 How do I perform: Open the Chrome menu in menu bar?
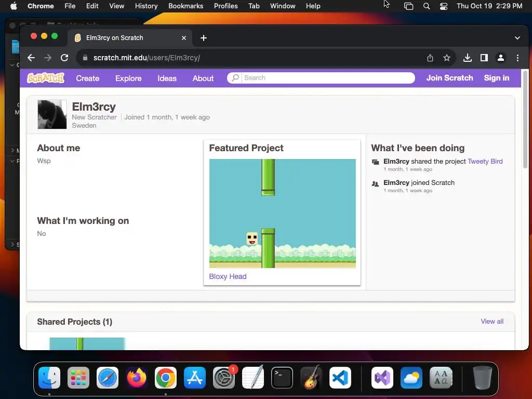coord(41,6)
